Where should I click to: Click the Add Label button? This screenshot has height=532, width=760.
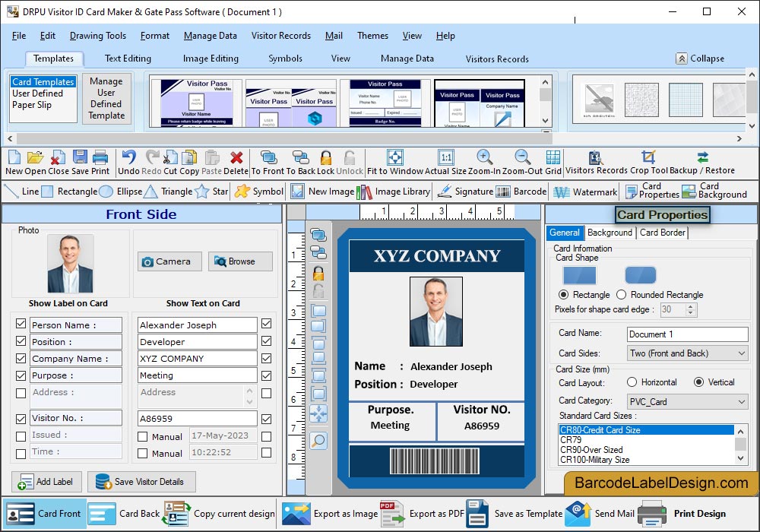tap(46, 482)
